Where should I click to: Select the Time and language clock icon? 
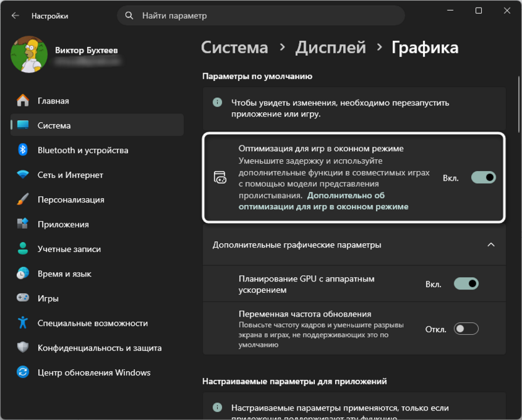(24, 273)
